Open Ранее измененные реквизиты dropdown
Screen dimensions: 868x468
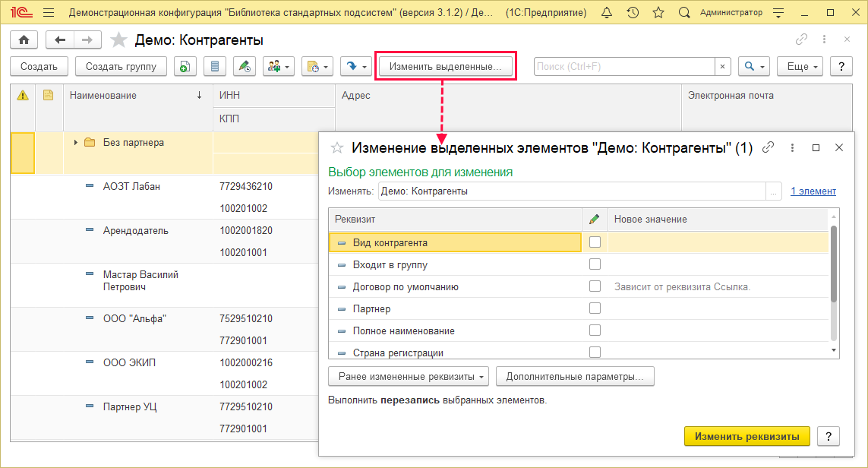tap(409, 377)
